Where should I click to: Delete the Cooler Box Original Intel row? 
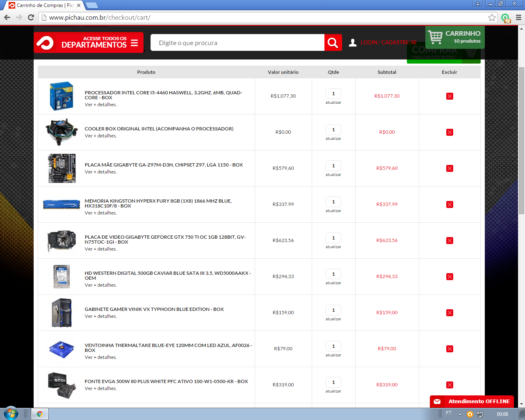450,132
